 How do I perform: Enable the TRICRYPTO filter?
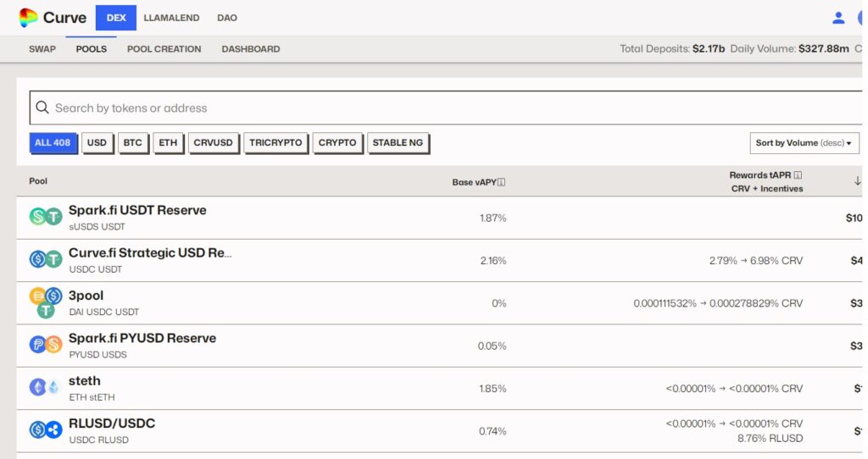[275, 143]
